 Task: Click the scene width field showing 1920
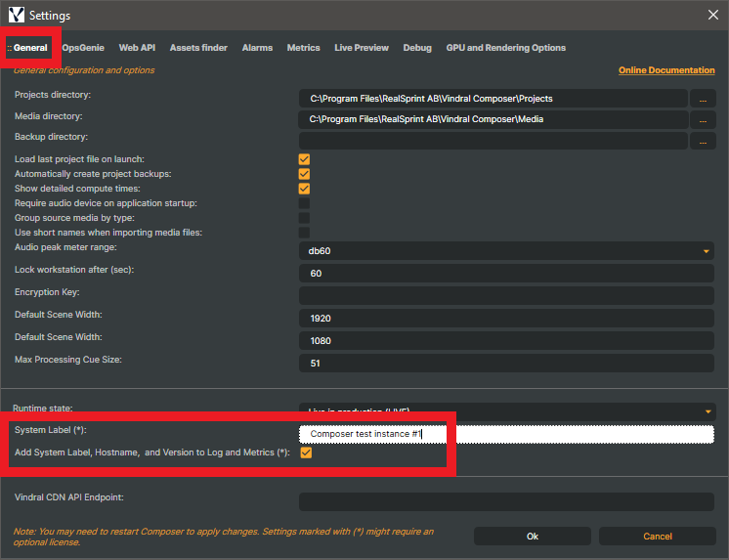[x=506, y=319]
